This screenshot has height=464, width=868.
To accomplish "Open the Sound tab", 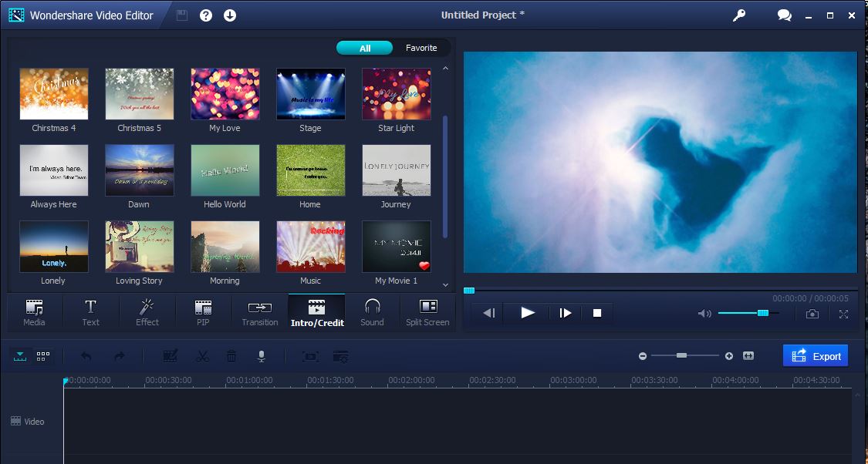I will [372, 312].
